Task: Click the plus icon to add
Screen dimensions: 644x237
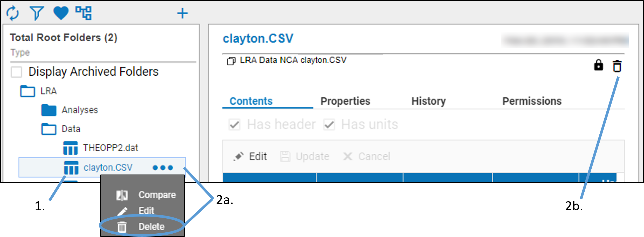Action: pyautogui.click(x=182, y=13)
